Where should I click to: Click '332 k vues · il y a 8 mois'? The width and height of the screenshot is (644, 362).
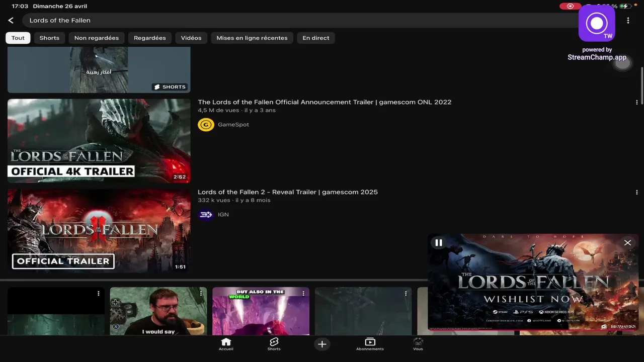click(234, 200)
